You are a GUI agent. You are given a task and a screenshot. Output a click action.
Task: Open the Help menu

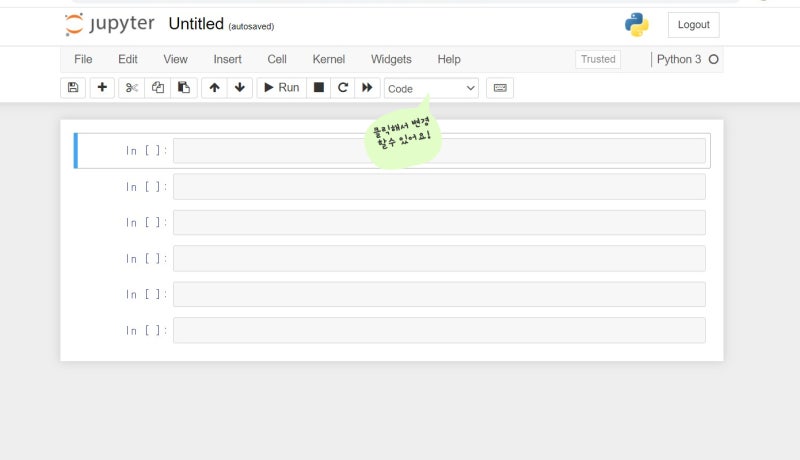(449, 59)
